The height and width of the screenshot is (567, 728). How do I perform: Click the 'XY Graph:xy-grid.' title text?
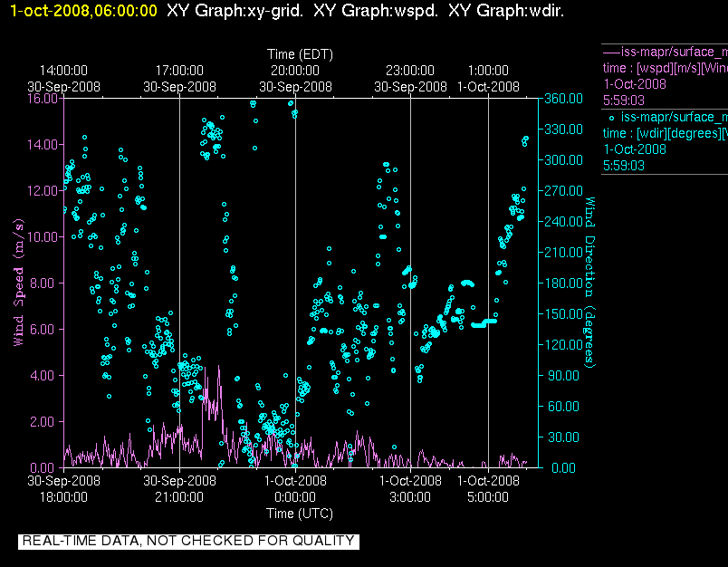(x=235, y=11)
